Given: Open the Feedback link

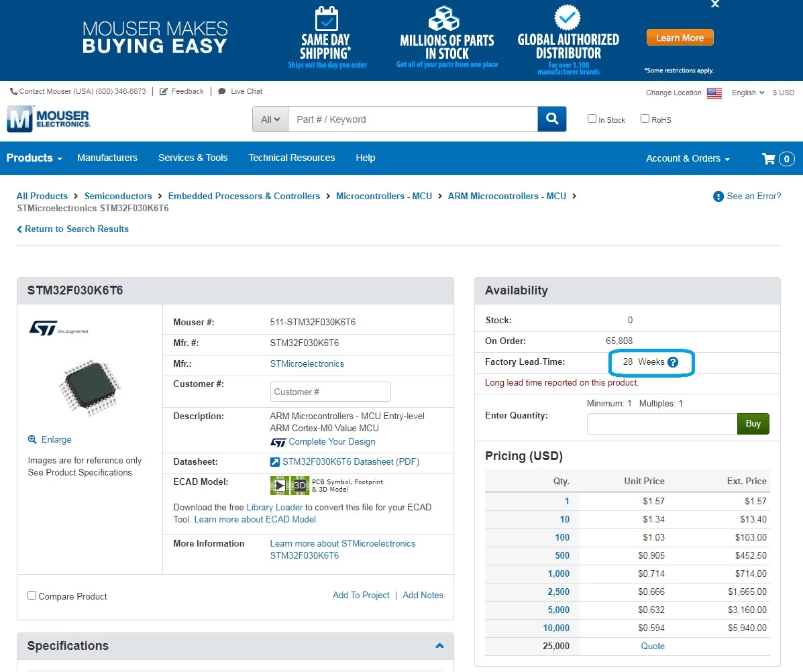Looking at the screenshot, I should (x=187, y=92).
